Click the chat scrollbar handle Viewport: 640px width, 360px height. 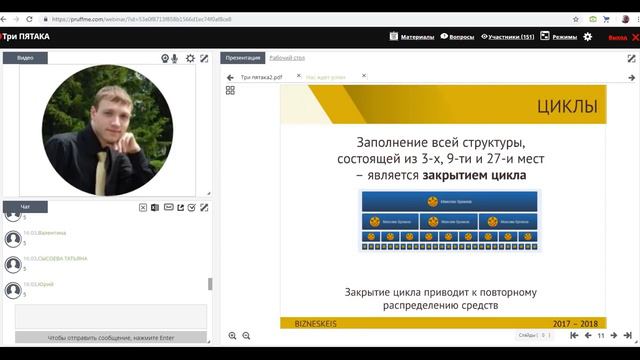coord(210,284)
